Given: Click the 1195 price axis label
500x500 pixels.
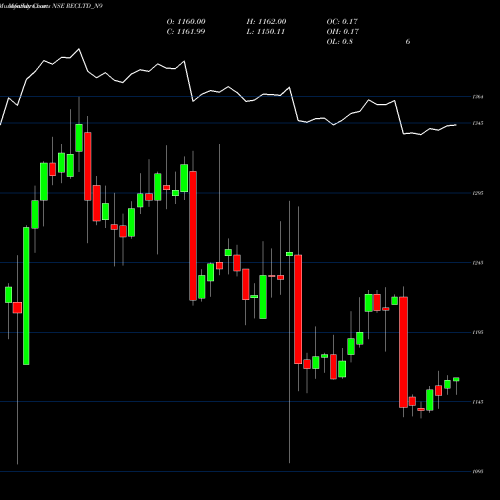Looking at the screenshot, I should click(x=478, y=332).
